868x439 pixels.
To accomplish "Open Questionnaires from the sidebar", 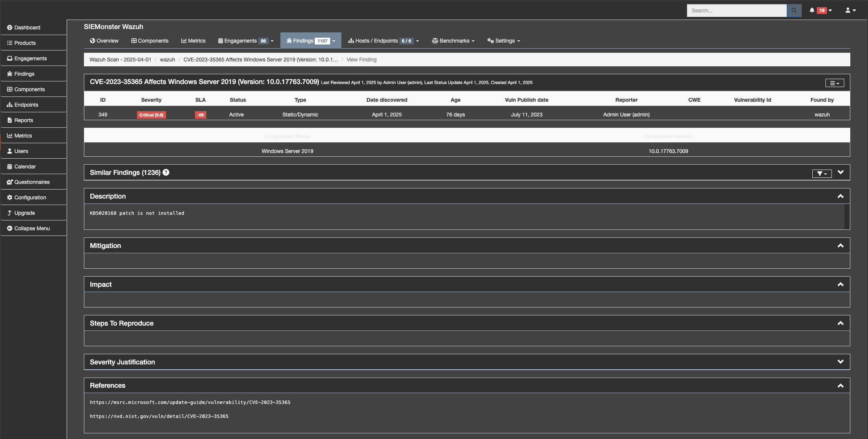I will click(32, 182).
